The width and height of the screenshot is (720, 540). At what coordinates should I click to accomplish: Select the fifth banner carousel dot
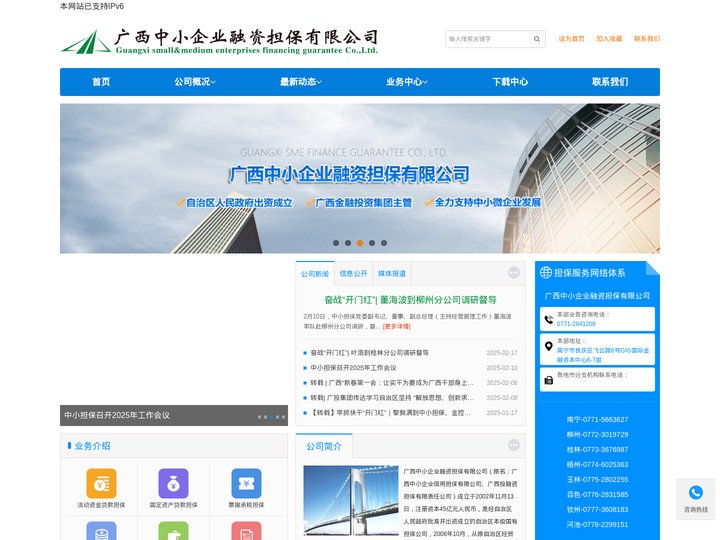coord(384,243)
